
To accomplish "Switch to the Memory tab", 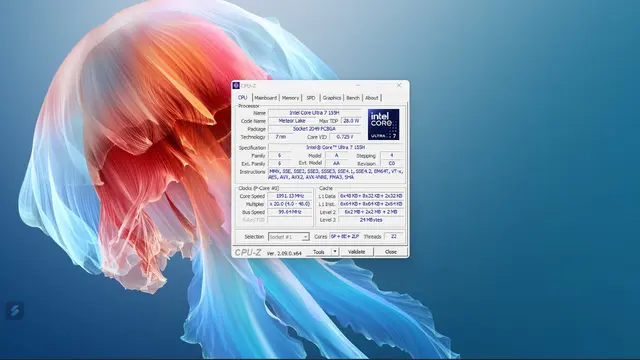I will [291, 98].
